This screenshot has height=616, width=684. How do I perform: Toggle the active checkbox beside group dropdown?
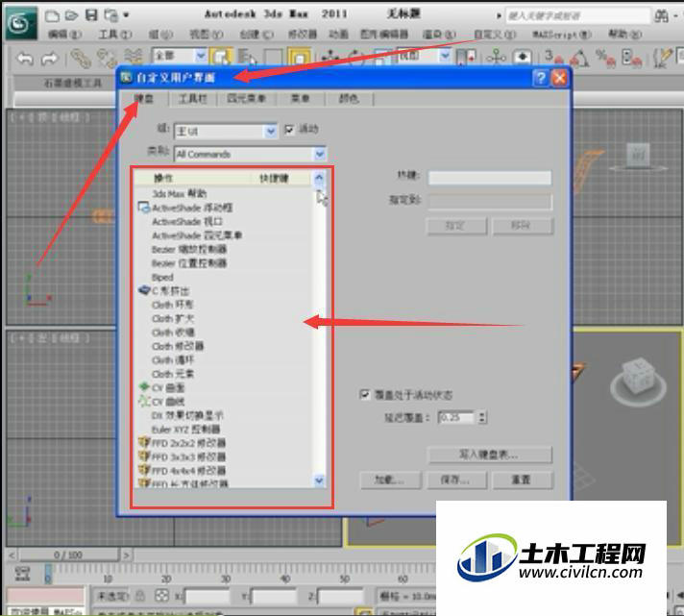click(x=290, y=130)
